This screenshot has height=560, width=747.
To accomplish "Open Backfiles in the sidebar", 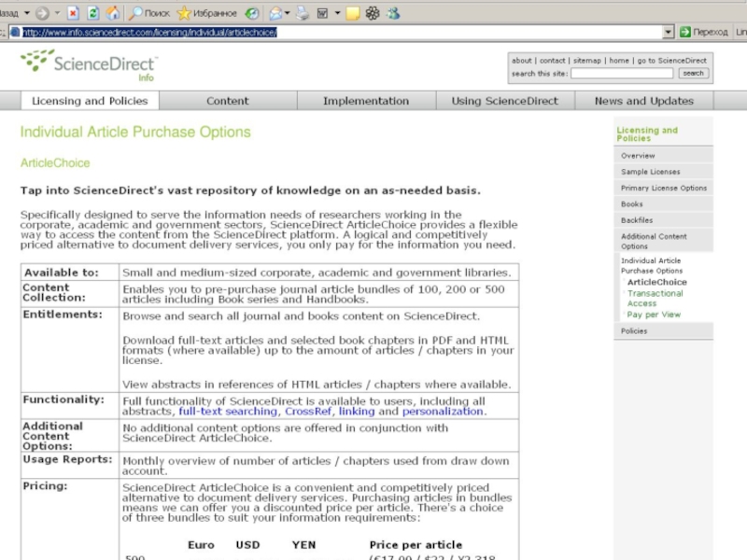I will pyautogui.click(x=663, y=220).
